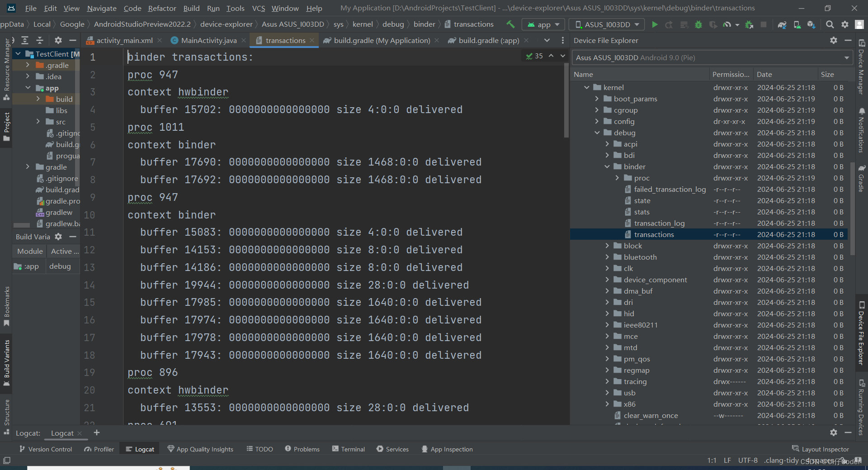868x470 pixels.
Task: Open Logcat panel settings gear
Action: [834, 432]
